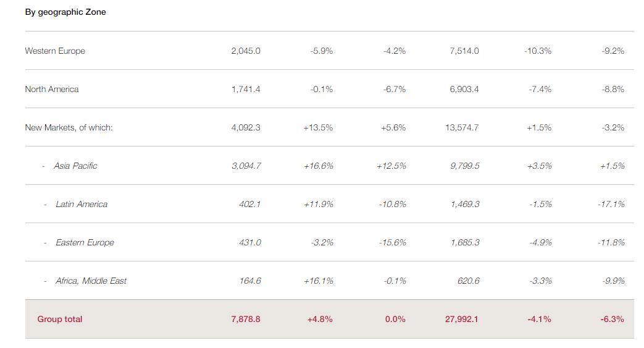Click the Group total row label
The image size is (644, 348).
(x=60, y=319)
